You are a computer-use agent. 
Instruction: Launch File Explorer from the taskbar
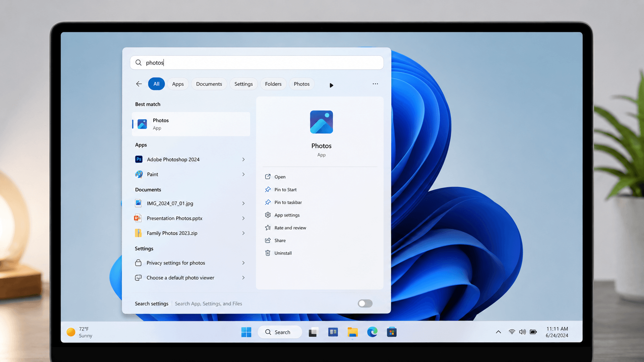pos(352,332)
